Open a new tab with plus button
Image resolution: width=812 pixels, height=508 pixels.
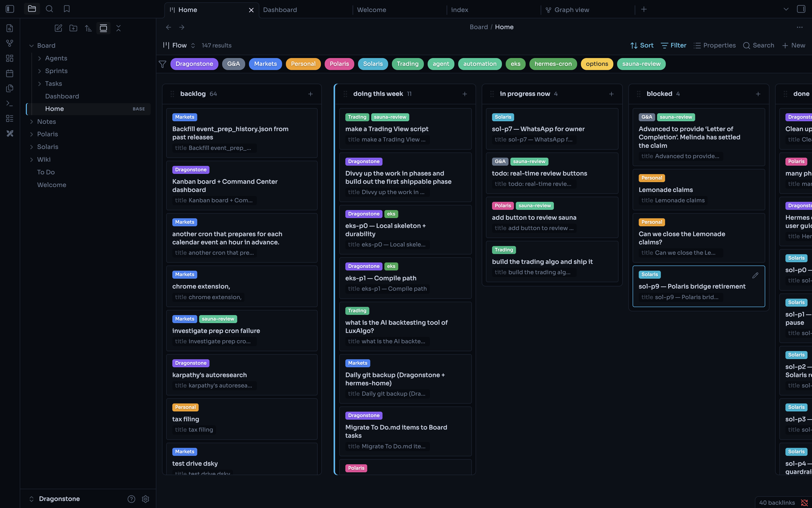point(644,9)
